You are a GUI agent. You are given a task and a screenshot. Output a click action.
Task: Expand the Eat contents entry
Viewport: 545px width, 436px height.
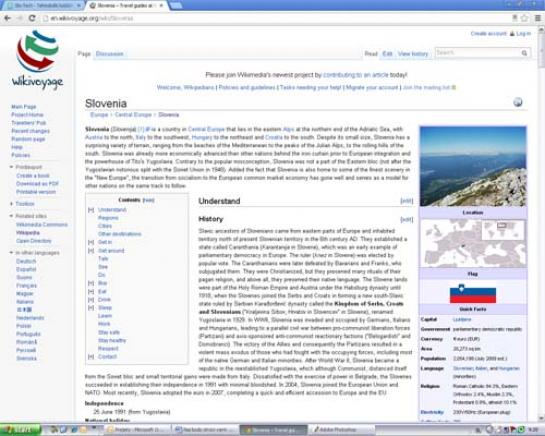point(91,292)
